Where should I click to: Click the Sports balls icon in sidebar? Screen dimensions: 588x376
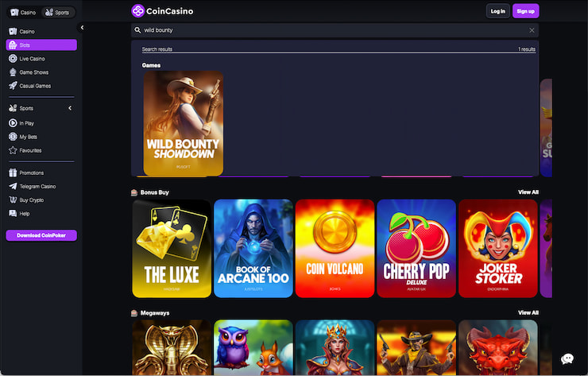13,108
